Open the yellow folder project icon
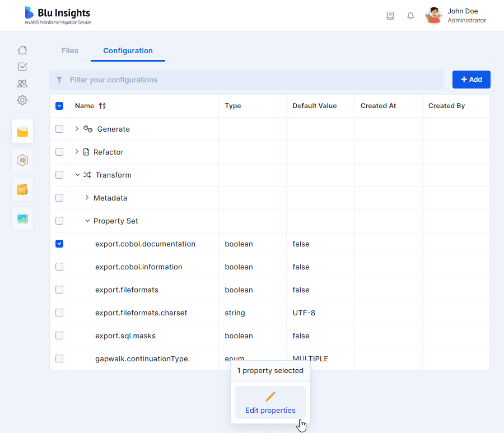 [22, 131]
